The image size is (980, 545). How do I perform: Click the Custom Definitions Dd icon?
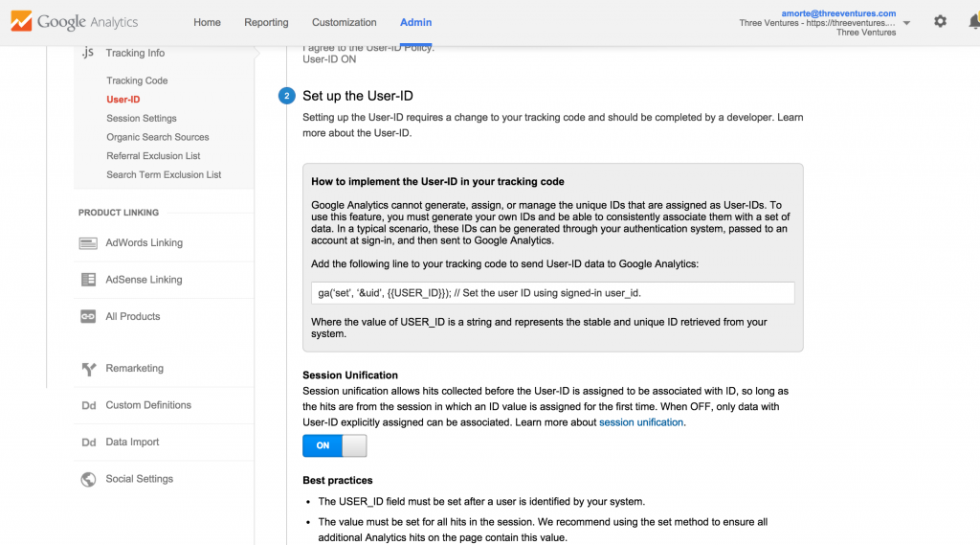[89, 405]
